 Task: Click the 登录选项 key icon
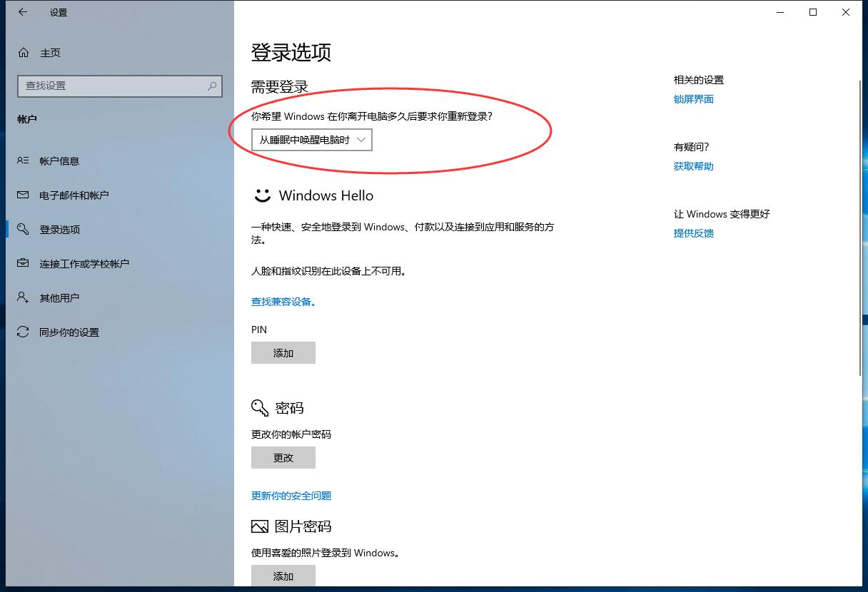coord(24,230)
